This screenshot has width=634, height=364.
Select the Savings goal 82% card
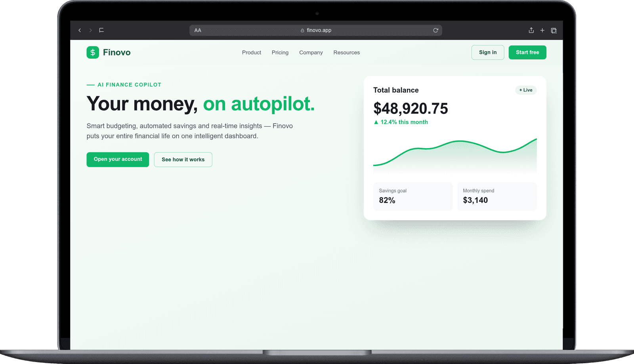(413, 196)
